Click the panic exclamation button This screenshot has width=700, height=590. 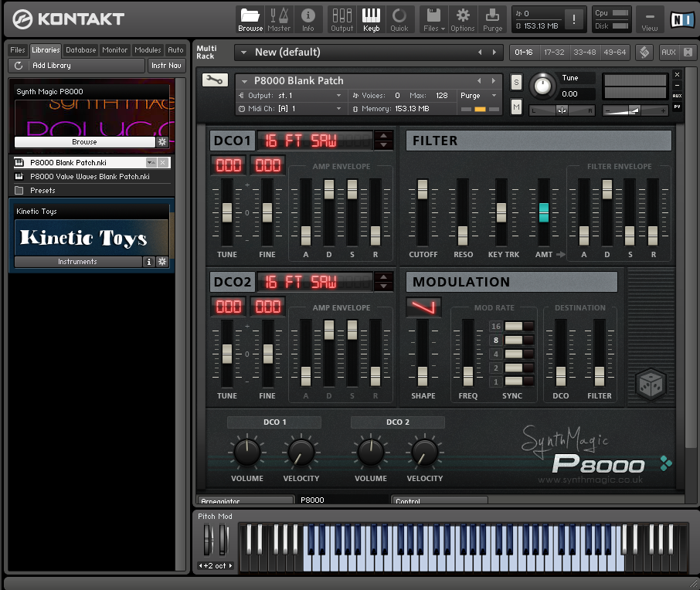573,19
